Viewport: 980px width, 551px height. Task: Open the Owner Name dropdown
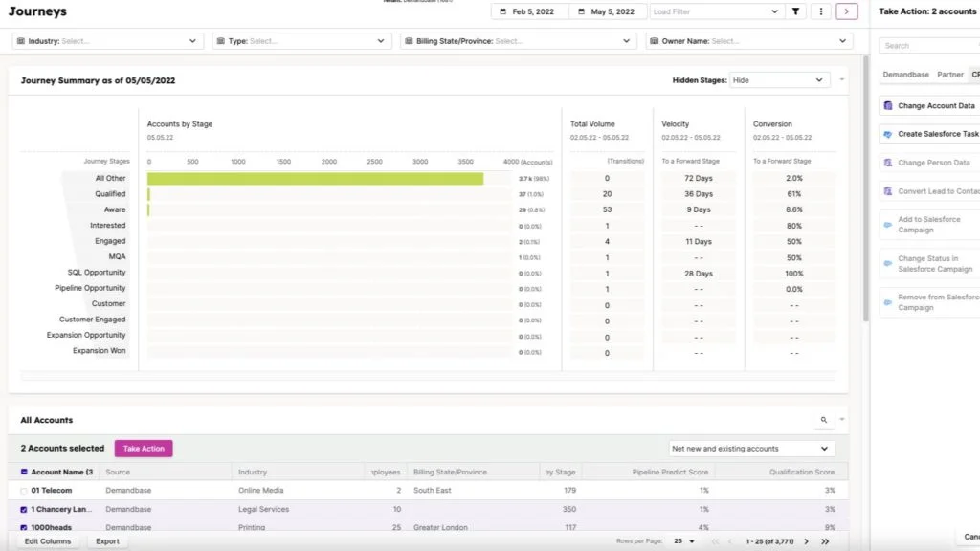click(x=748, y=41)
